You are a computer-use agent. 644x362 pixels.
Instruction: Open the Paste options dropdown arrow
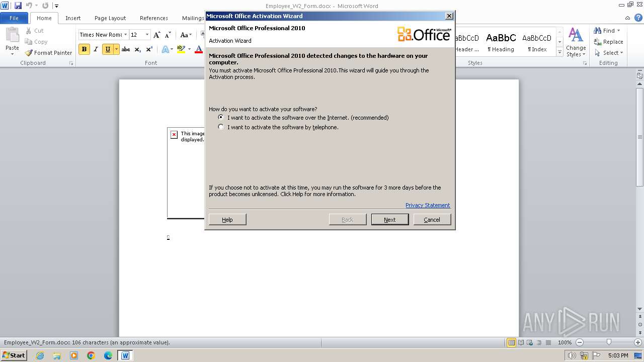pyautogui.click(x=12, y=54)
